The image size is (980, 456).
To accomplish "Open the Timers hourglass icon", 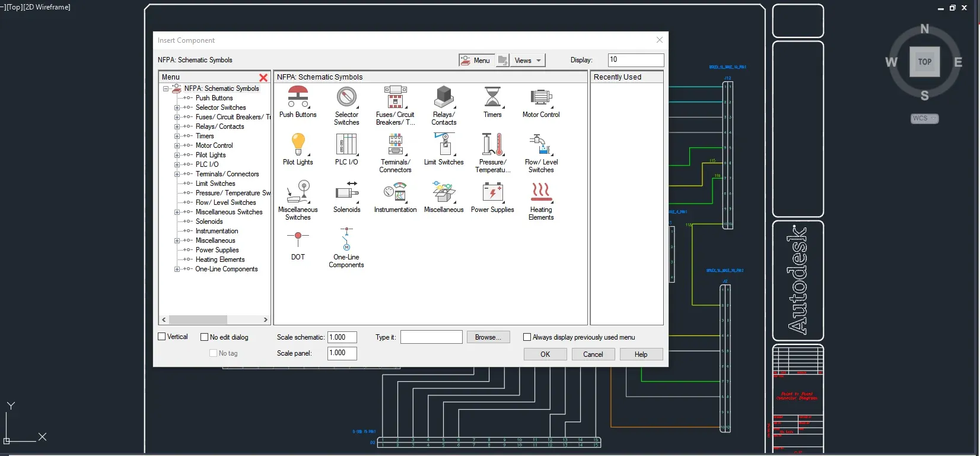I will [492, 97].
